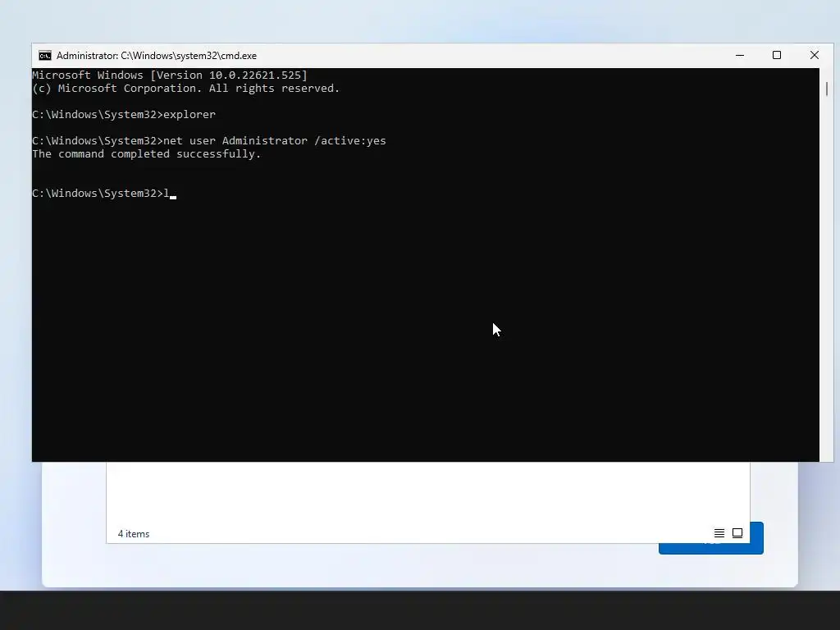Image resolution: width=840 pixels, height=630 pixels.
Task: Maximize the Administrator cmd window
Action: 777,55
